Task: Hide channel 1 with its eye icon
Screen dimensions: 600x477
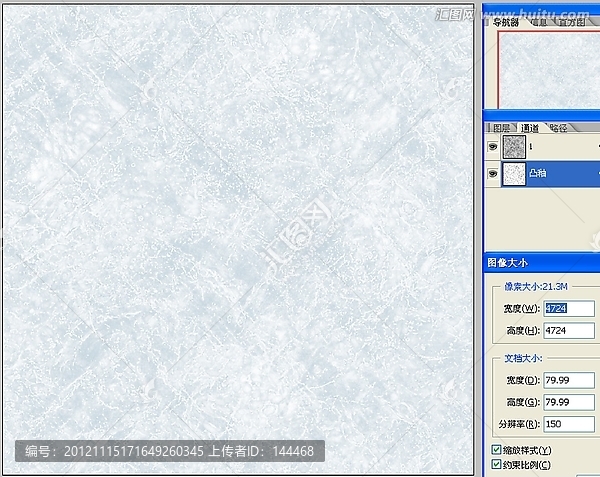Action: [492, 147]
